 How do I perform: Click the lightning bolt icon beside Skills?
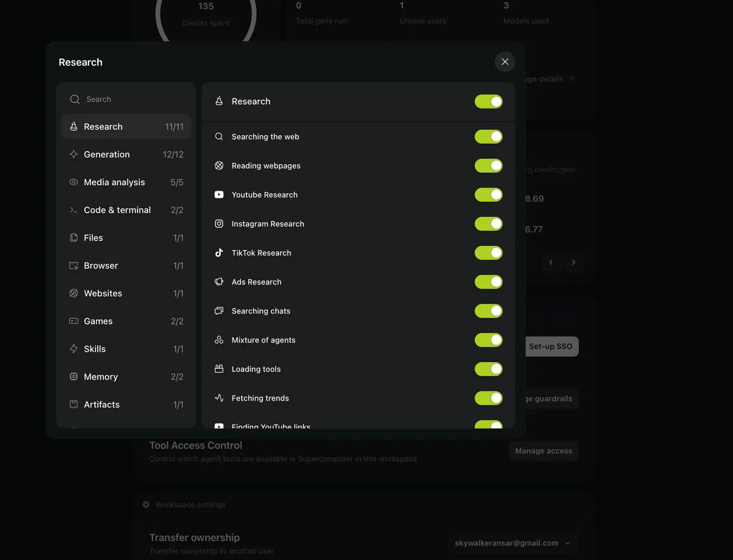[74, 349]
